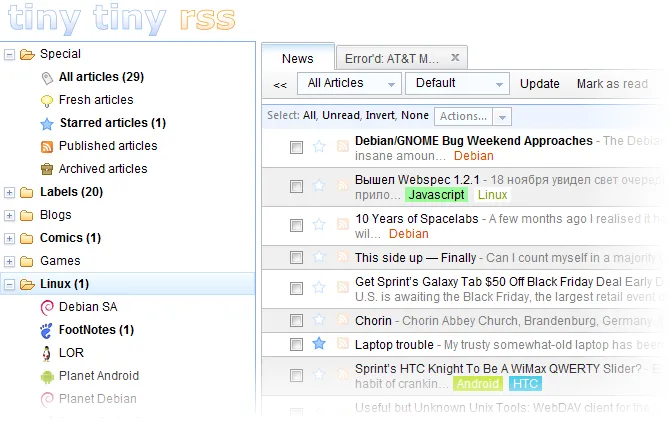
Task: Close the Error'd: AT&T M... tab
Action: click(x=455, y=57)
